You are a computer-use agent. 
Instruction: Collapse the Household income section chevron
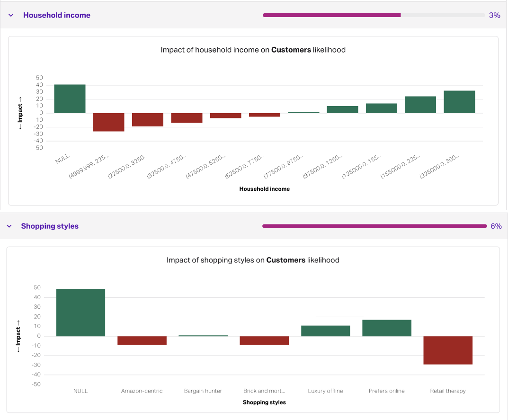click(x=11, y=15)
